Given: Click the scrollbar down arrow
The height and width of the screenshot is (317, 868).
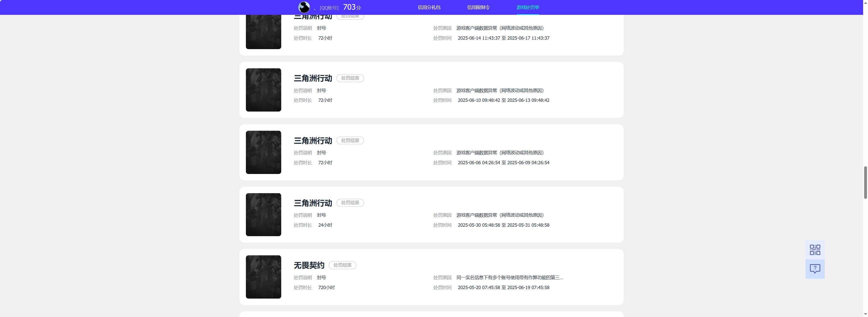Looking at the screenshot, I should click(865, 314).
